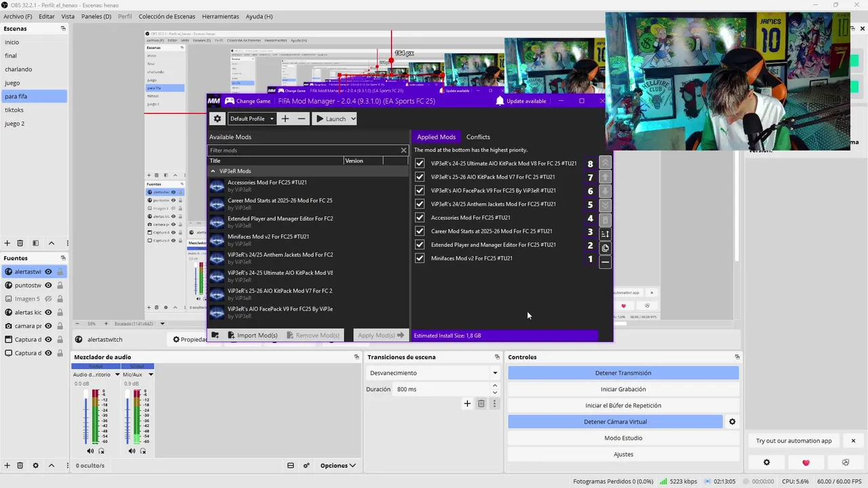Viewport: 868px width, 488px height.
Task: Open the Vista menu
Action: 68,16
